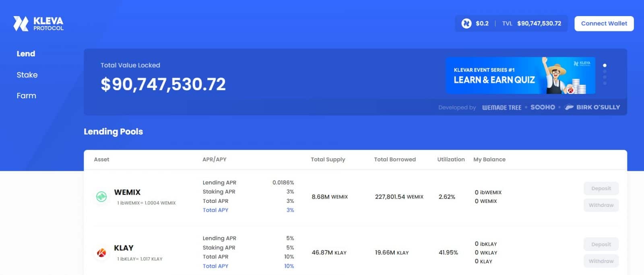This screenshot has width=644, height=275.
Task: Select the first banner carousel dot
Action: (605, 65)
